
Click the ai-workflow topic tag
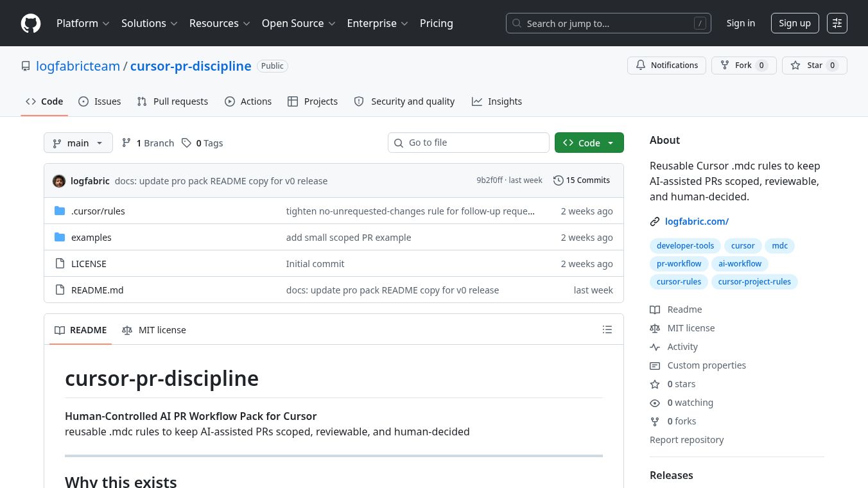740,263
